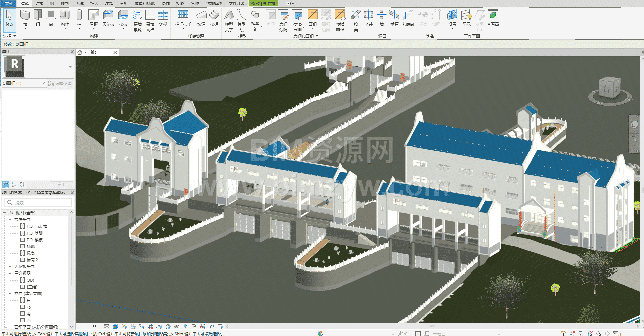Click the 编辑类型 button
Screen dimensions: 644x336
pos(60,83)
